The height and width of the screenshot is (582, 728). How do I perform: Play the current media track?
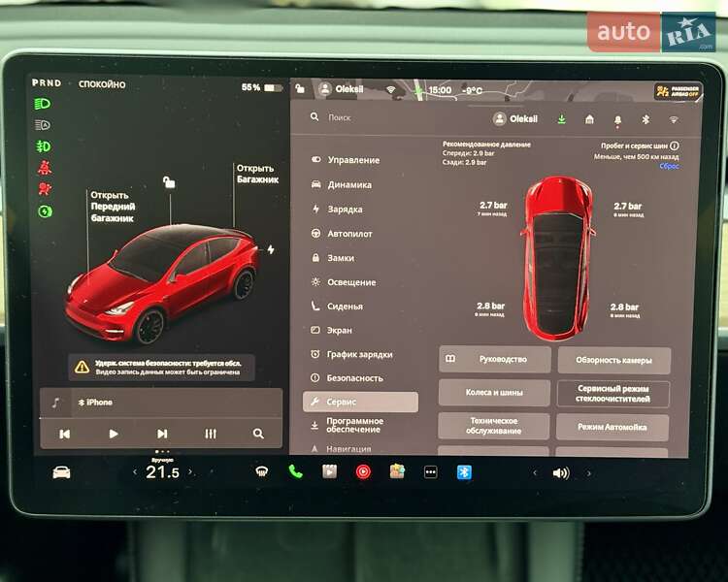(x=114, y=434)
